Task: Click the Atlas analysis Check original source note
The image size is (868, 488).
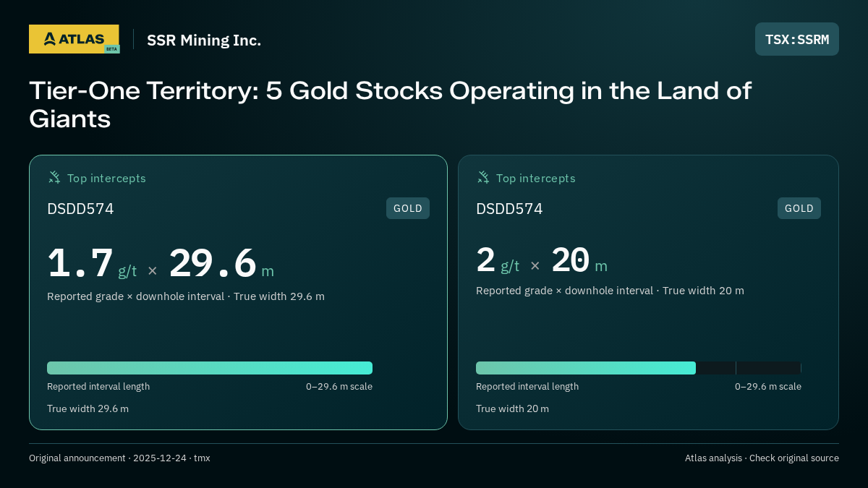Action: coord(762,458)
